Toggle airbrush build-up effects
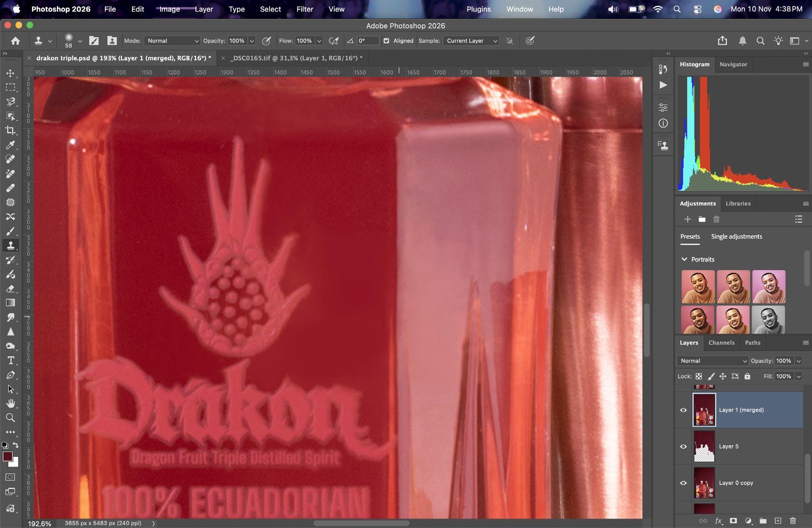The height and width of the screenshot is (528, 812). [x=334, y=41]
